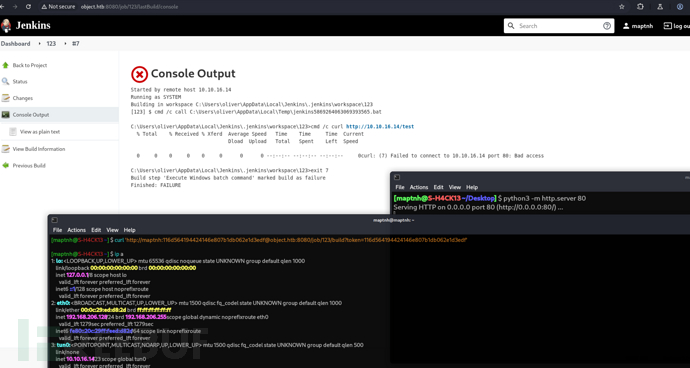Click the ip a terminal window icon
The width and height of the screenshot is (690, 368).
click(54, 220)
